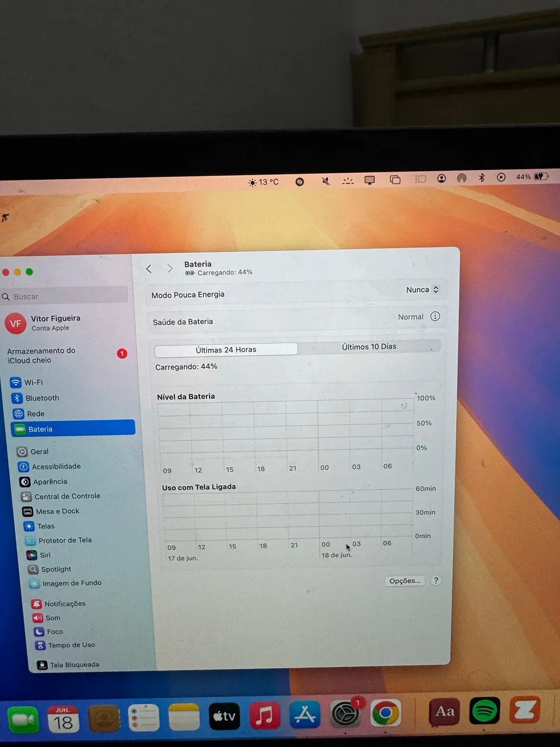Open Armazenamento do iCloud cheio alert
This screenshot has height=747, width=560.
coord(67,355)
